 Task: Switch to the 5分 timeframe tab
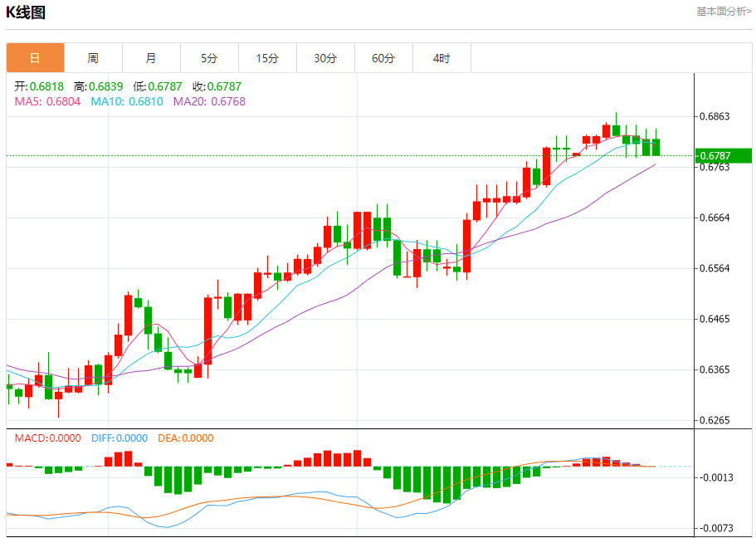209,58
